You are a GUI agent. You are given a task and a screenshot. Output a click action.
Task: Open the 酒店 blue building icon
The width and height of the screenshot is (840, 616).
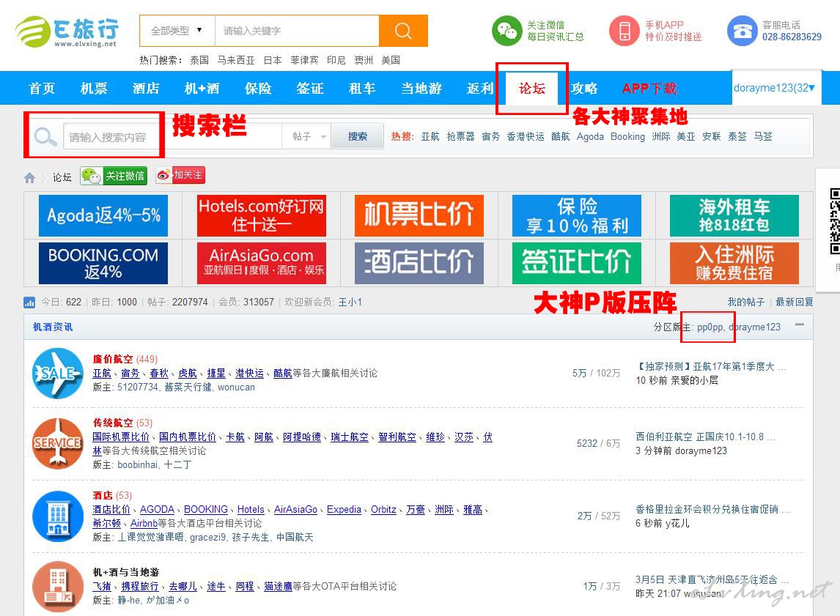pos(57,516)
